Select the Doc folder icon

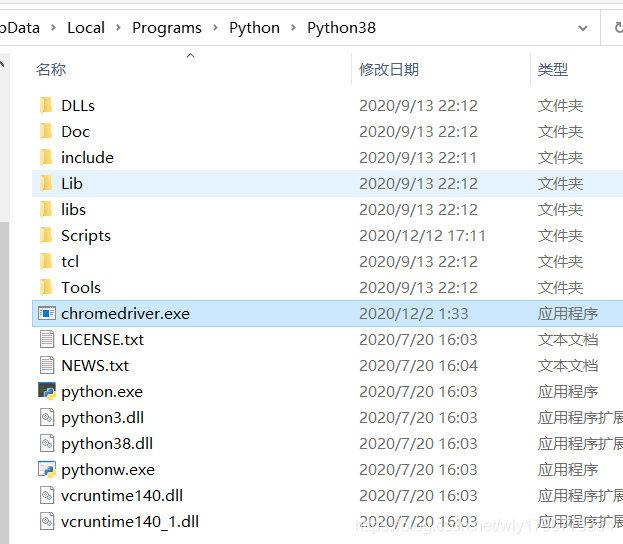[x=46, y=132]
